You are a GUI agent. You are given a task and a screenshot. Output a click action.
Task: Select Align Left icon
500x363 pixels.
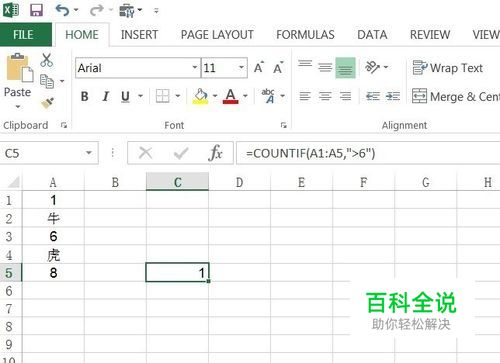pyautogui.click(x=305, y=96)
